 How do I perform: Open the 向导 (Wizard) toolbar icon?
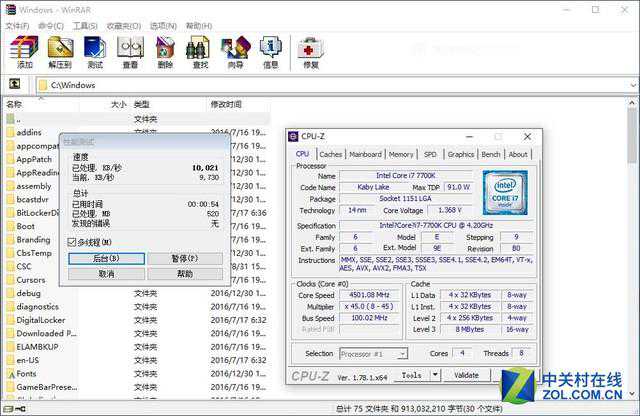pos(235,49)
